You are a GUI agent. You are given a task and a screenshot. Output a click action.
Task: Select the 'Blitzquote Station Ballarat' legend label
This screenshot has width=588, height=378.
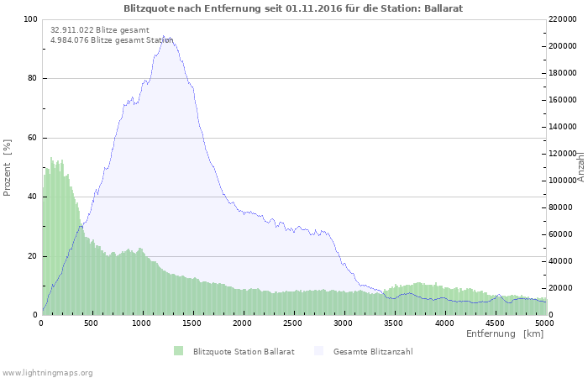pyautogui.click(x=244, y=351)
